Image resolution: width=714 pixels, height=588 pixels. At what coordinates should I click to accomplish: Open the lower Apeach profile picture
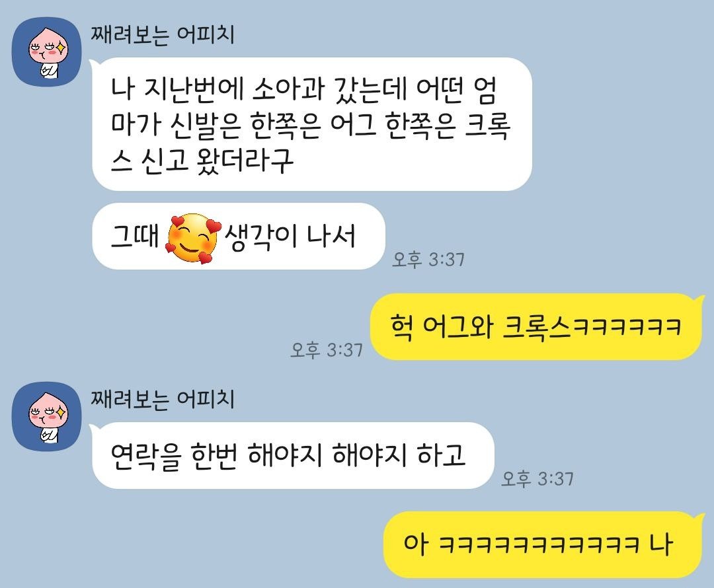click(46, 416)
